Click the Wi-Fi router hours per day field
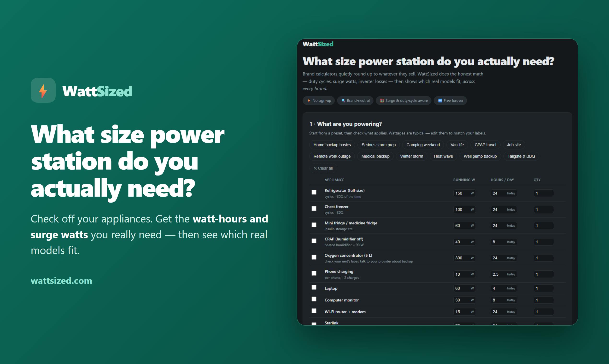Image resolution: width=609 pixels, height=364 pixels. tap(504, 312)
